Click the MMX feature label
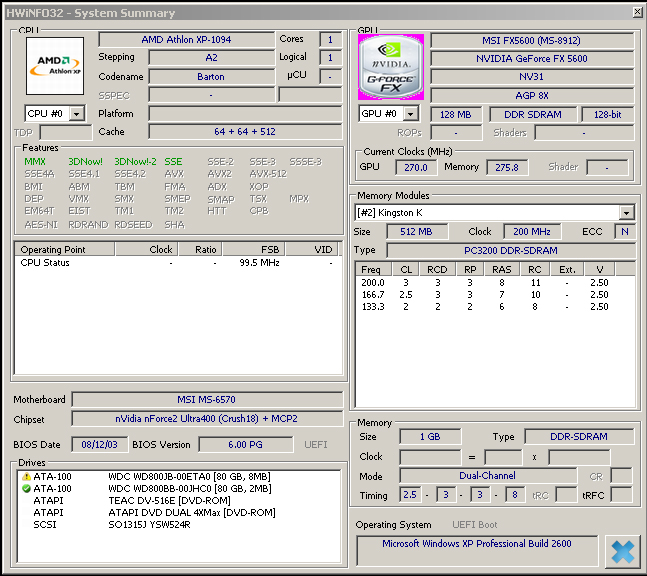This screenshot has height=576, width=647. 35,162
